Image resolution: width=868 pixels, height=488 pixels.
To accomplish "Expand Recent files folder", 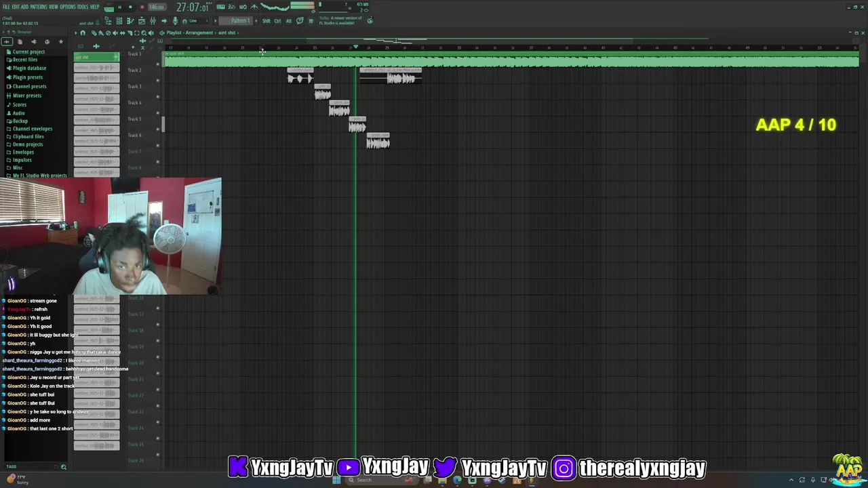I will 24,60.
